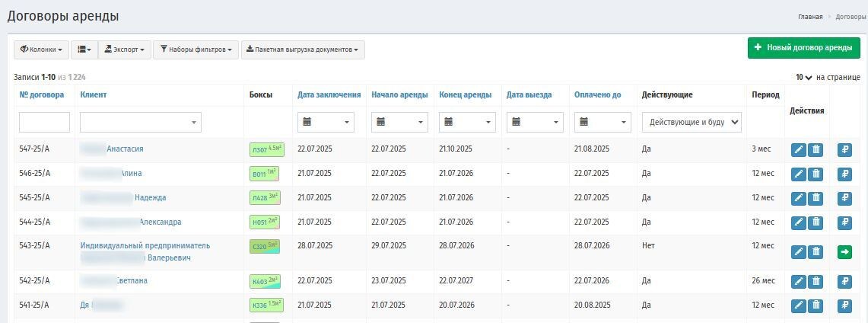Click green arrow icon for contract 543-25/А
Viewport: 868px width, 323px height.
tap(844, 252)
